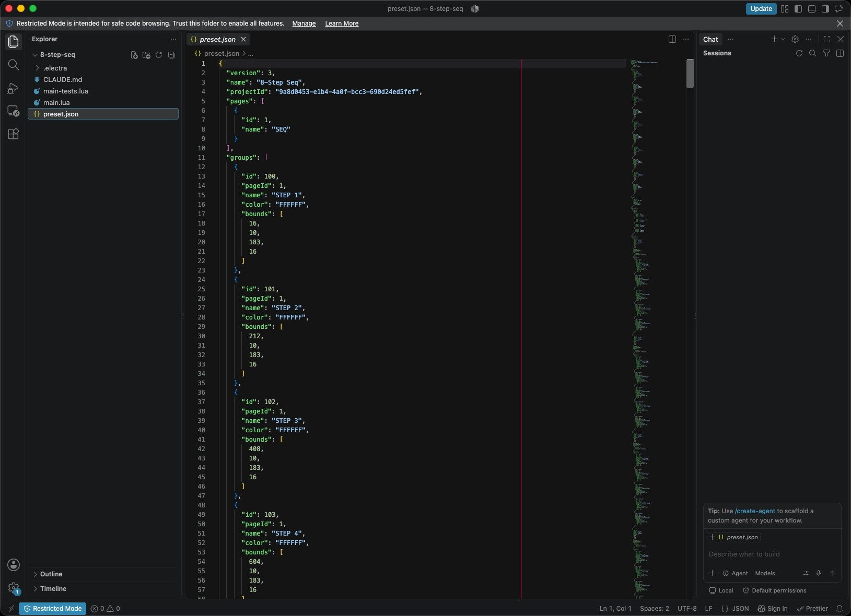851x616 pixels.
Task: Toggle chat sessions side panel layout
Action: point(840,53)
